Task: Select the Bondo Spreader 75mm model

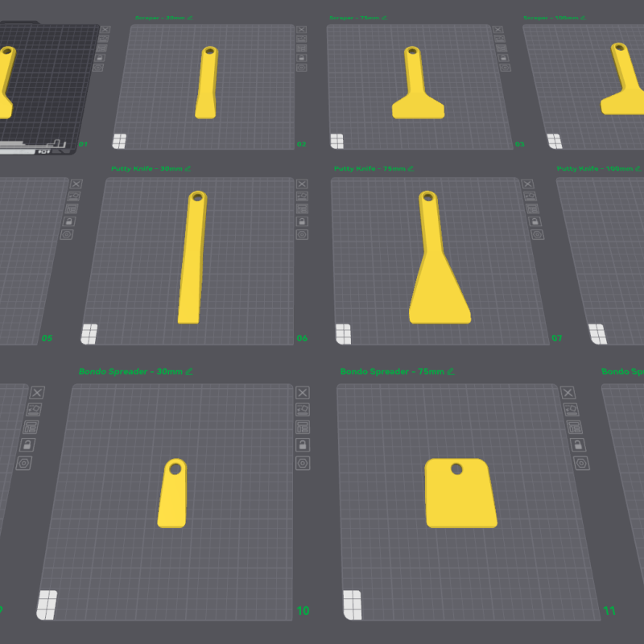Action: click(x=460, y=493)
